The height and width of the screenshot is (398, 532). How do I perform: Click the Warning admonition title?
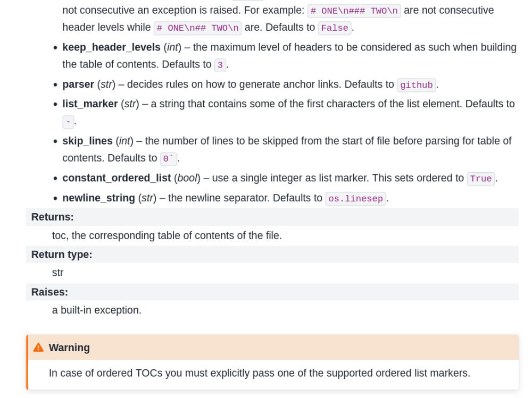[x=69, y=348]
